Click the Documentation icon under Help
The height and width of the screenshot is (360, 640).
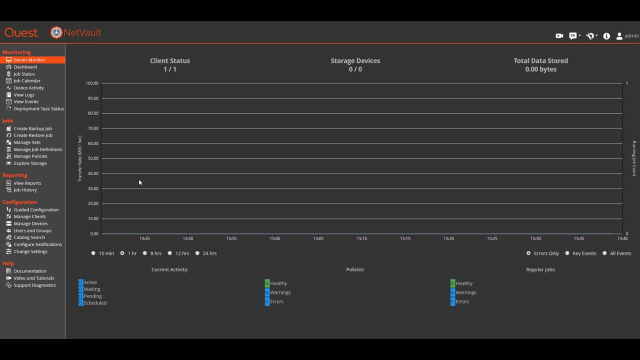point(9,271)
